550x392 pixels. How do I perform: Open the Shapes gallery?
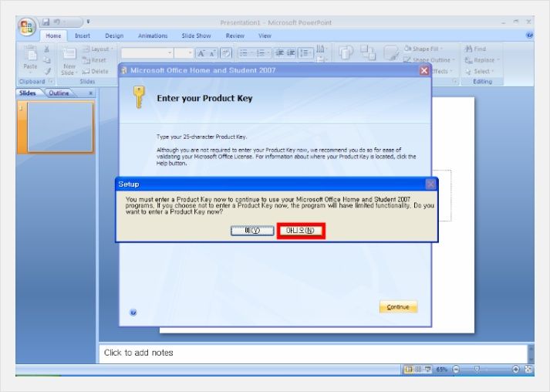(x=346, y=53)
